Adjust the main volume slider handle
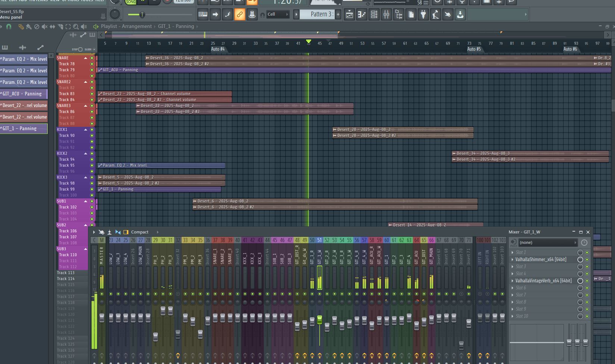This screenshot has width=615, height=364. [142, 15]
